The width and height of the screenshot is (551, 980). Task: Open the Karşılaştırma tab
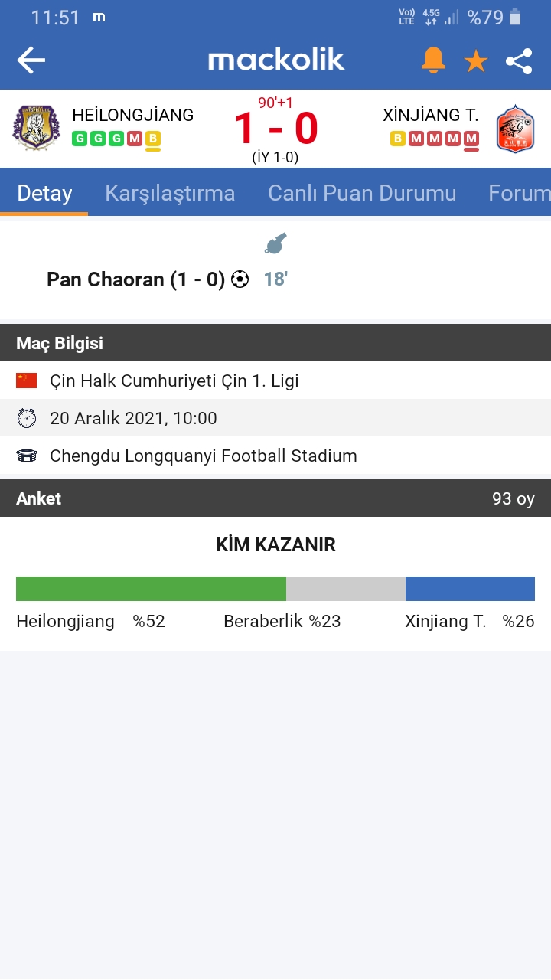170,193
